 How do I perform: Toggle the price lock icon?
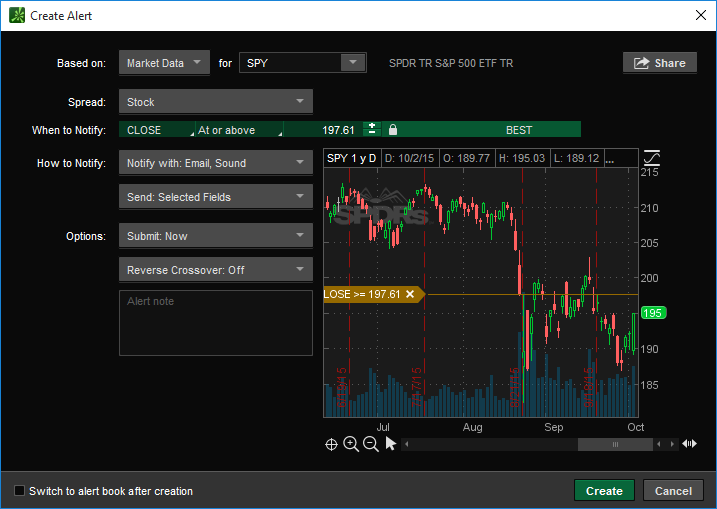(393, 130)
